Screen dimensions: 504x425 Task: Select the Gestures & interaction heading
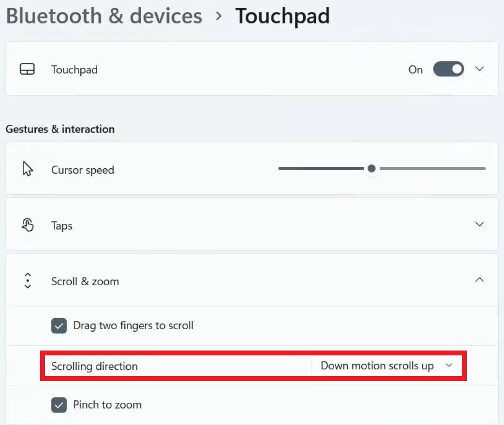[60, 129]
